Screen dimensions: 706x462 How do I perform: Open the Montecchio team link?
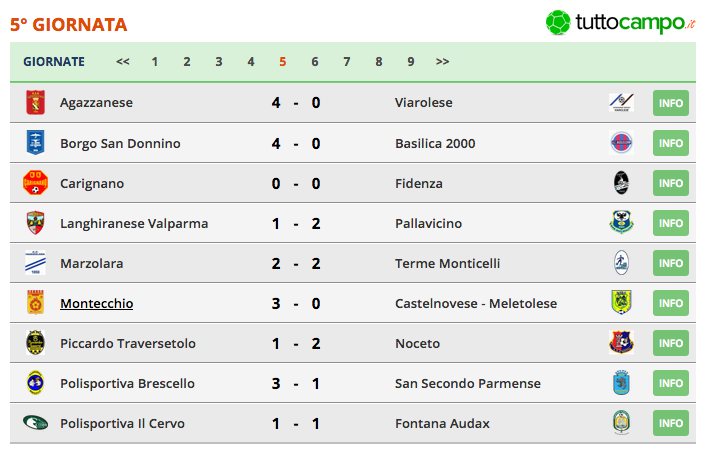point(97,303)
